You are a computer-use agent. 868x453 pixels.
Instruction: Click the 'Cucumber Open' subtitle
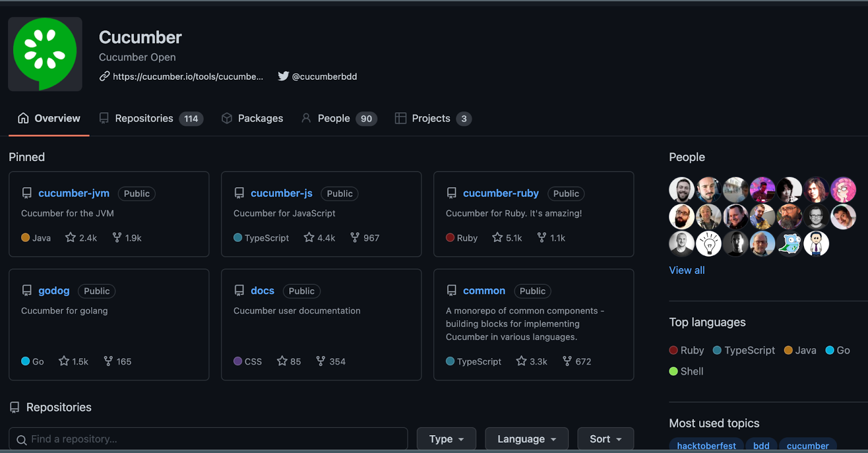(137, 57)
